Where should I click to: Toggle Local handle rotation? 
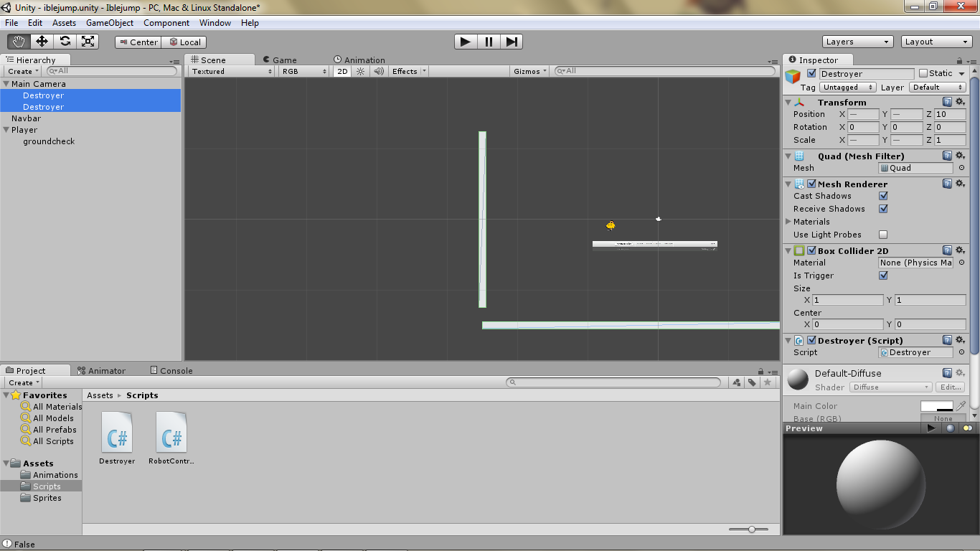[184, 42]
